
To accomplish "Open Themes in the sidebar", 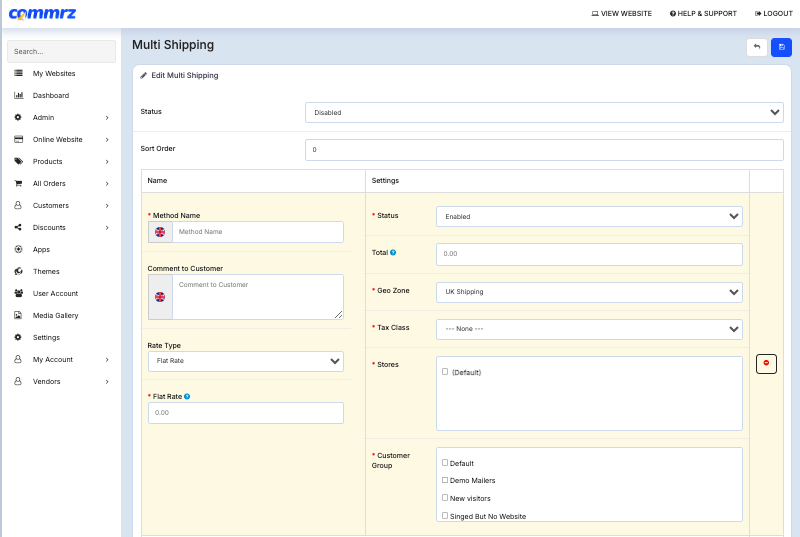I will pyautogui.click(x=46, y=272).
